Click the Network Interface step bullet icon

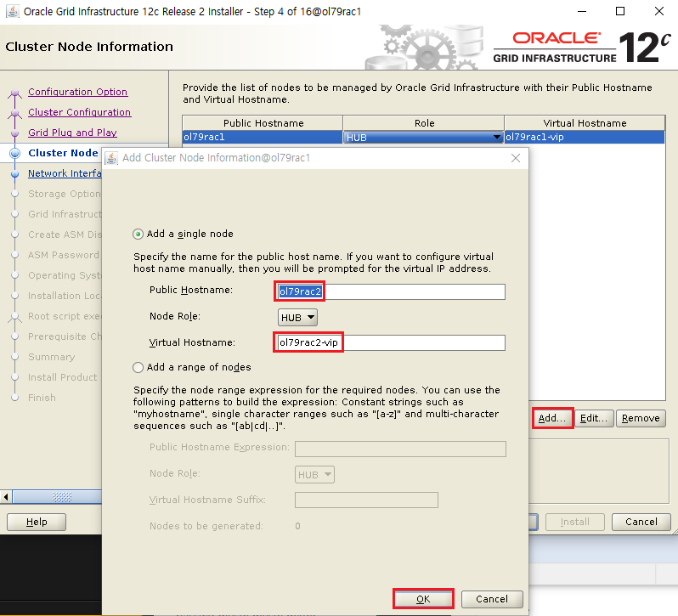pos(14,174)
